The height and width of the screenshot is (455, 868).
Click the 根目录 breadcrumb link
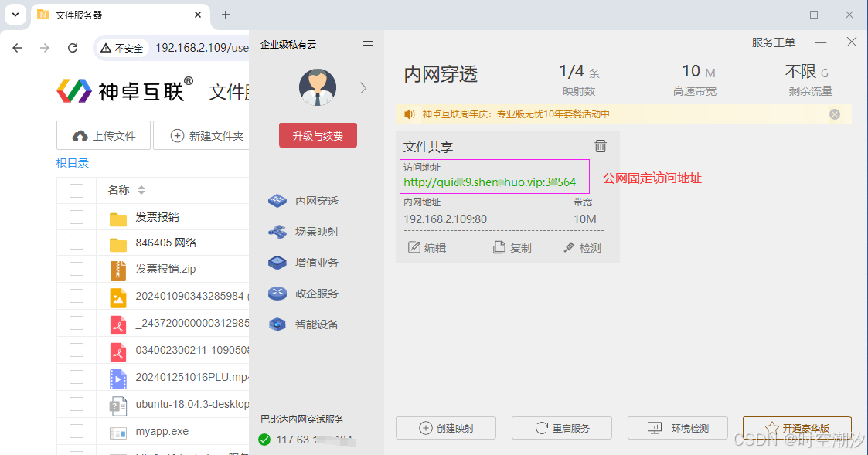[73, 163]
